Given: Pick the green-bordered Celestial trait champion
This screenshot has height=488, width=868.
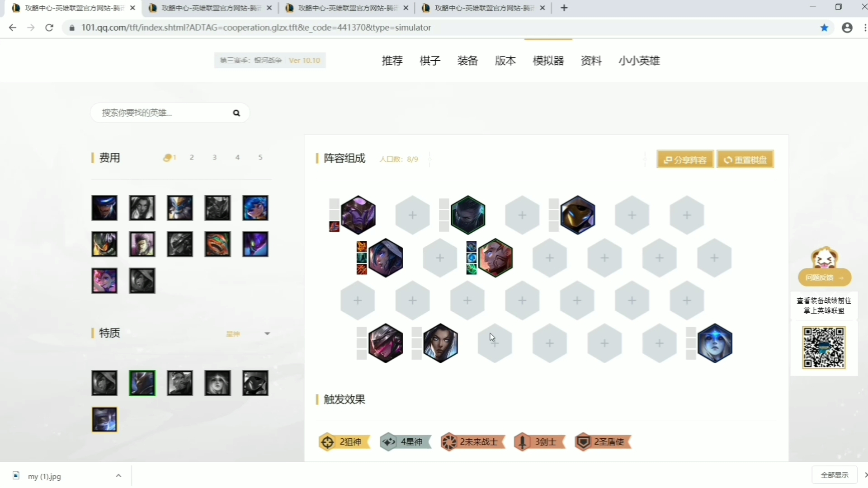Looking at the screenshot, I should 142,383.
